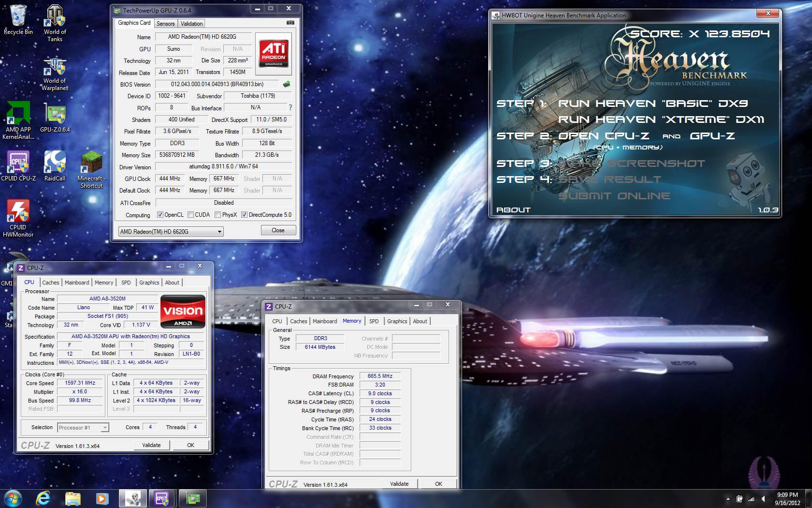Toggle the DirectCompute 5.0 checkbox
812x508 pixels.
[x=244, y=215]
